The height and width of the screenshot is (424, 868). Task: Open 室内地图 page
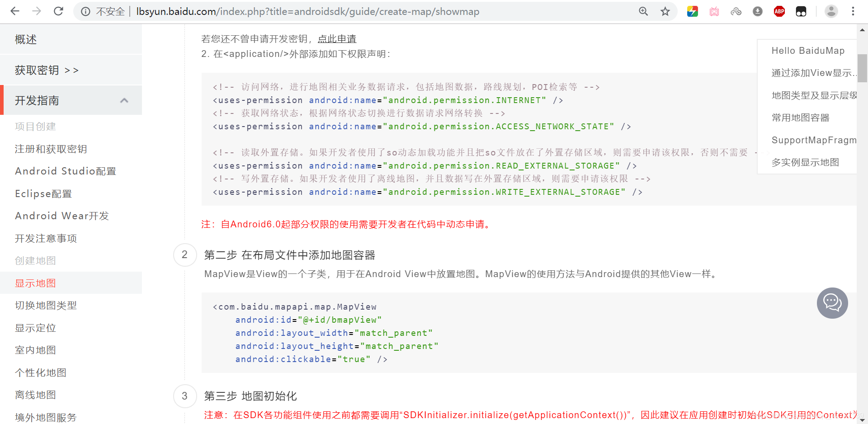click(x=35, y=350)
